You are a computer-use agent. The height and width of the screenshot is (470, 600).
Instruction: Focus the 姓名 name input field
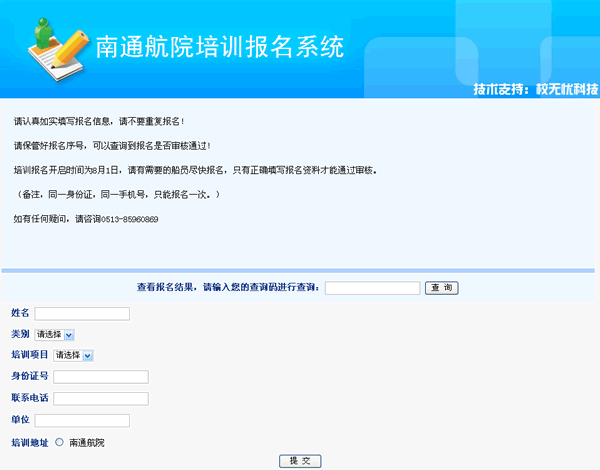(x=82, y=313)
